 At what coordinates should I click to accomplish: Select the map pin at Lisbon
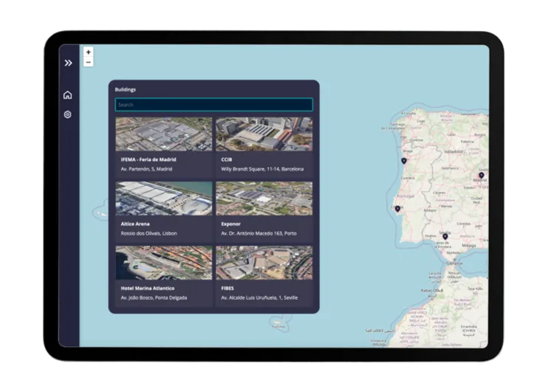(x=397, y=209)
